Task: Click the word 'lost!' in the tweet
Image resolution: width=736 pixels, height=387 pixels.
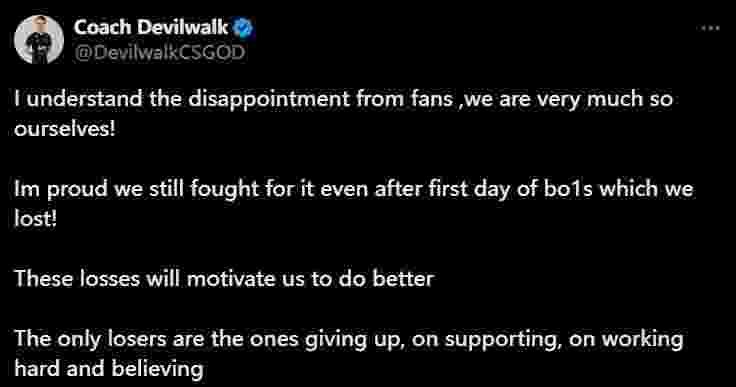Action: click(x=36, y=218)
